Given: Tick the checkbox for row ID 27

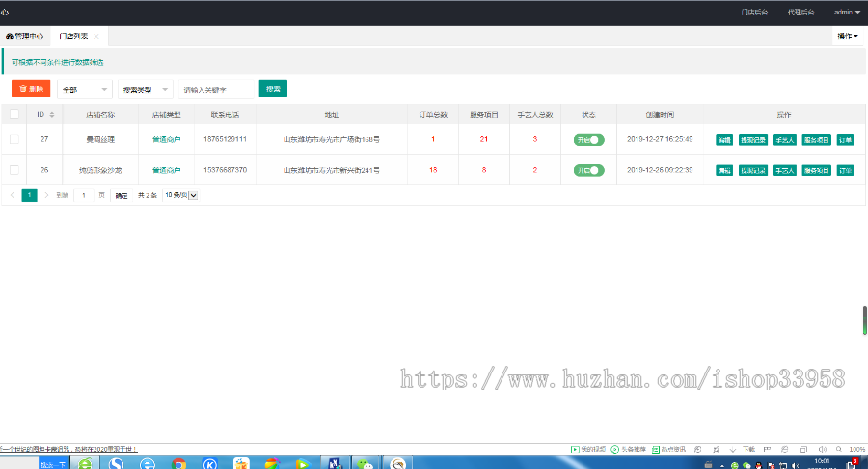Looking at the screenshot, I should click(14, 139).
